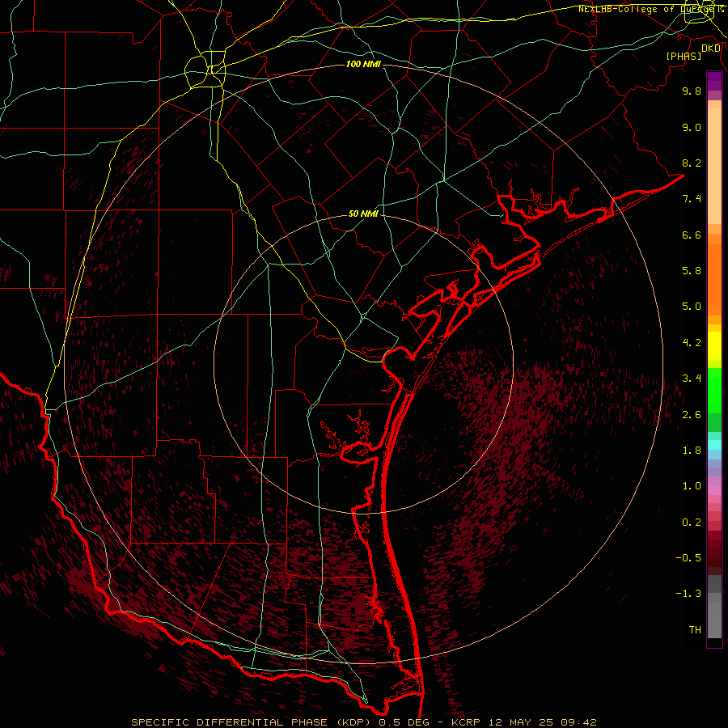Image resolution: width=728 pixels, height=728 pixels.
Task: Click the 1.0 scale value
Action: click(x=692, y=486)
